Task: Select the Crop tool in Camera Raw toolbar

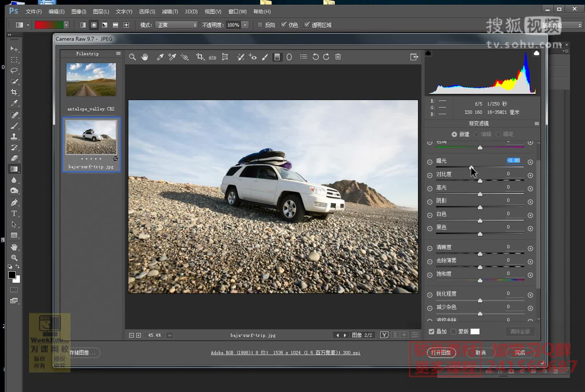Action: [200, 57]
